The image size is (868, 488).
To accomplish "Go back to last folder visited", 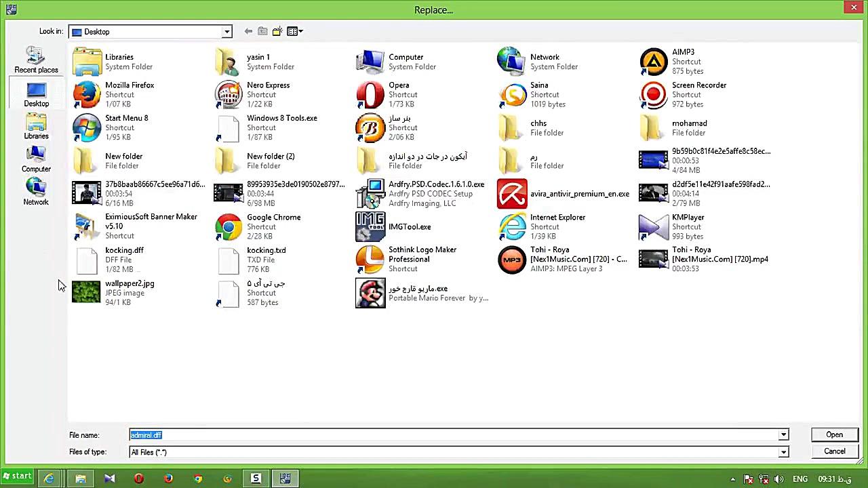I will point(248,31).
